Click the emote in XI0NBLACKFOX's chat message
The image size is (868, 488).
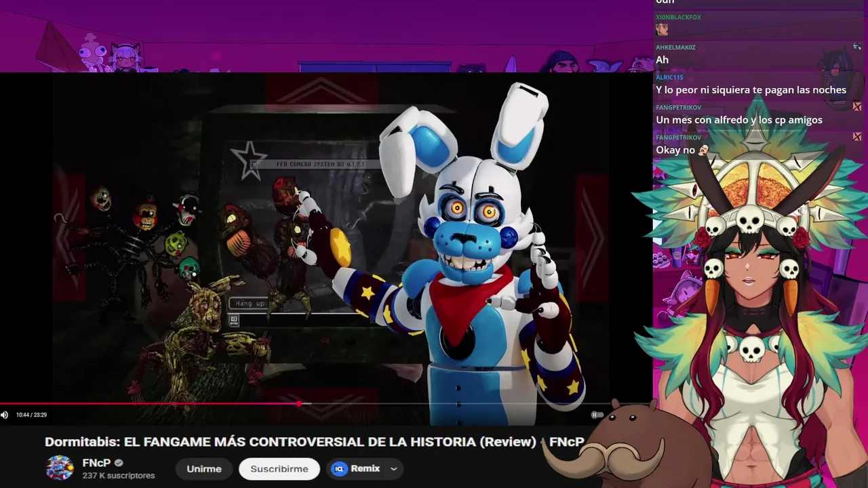coord(662,29)
